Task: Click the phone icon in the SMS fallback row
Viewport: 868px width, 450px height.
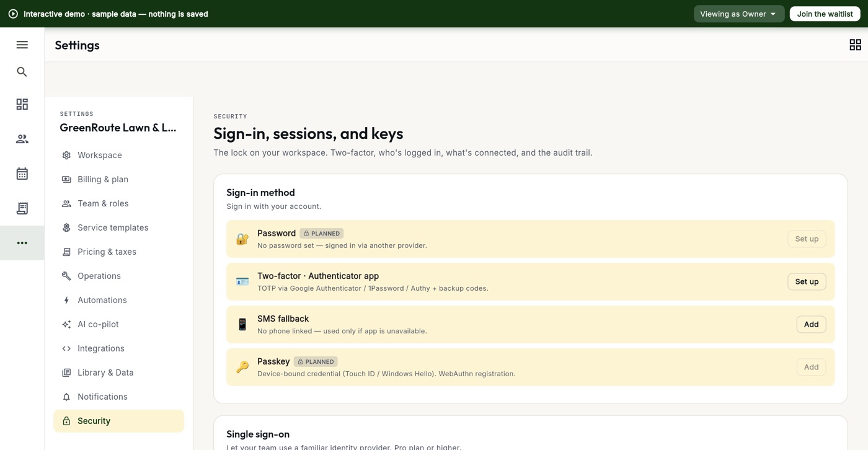Action: click(242, 324)
